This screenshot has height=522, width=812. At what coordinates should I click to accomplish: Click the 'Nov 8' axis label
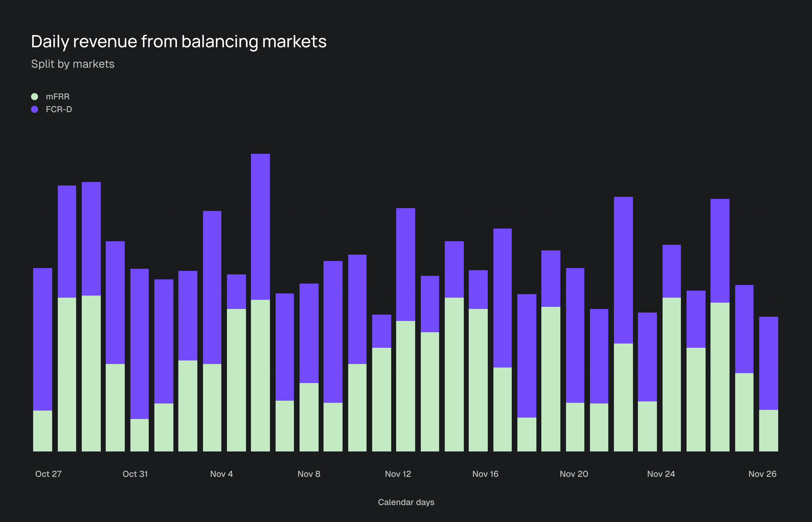click(309, 474)
